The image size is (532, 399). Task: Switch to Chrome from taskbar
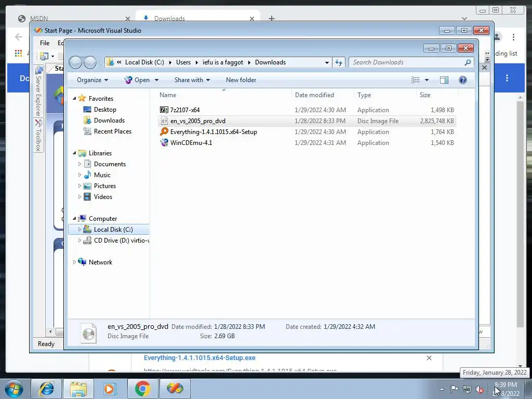142,389
